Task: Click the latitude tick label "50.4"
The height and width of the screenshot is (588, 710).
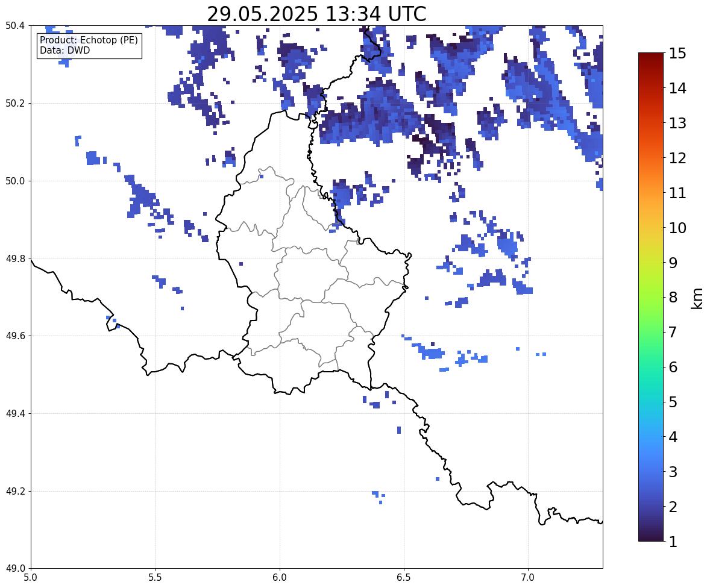Action: click(15, 26)
